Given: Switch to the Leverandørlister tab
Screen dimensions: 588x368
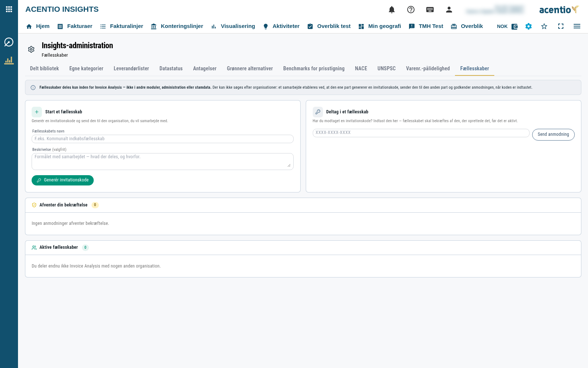Looking at the screenshot, I should coord(131,69).
